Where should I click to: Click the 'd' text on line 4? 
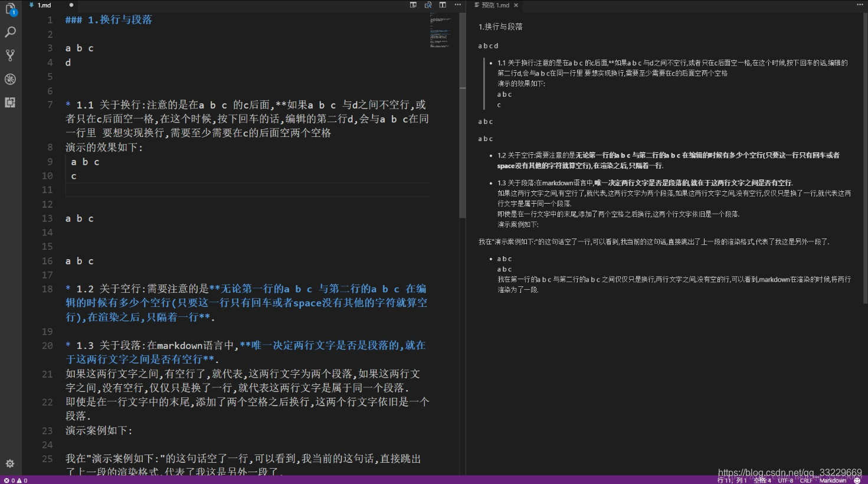click(68, 62)
